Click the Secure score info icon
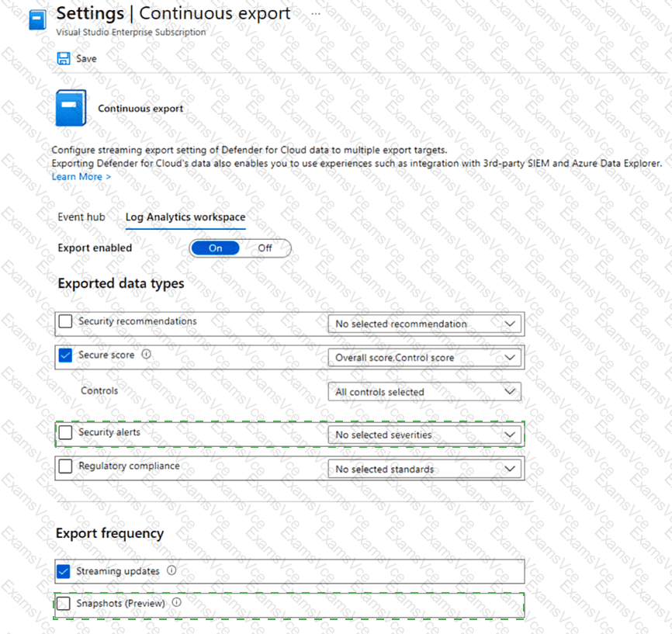The image size is (672, 634). pyautogui.click(x=147, y=355)
